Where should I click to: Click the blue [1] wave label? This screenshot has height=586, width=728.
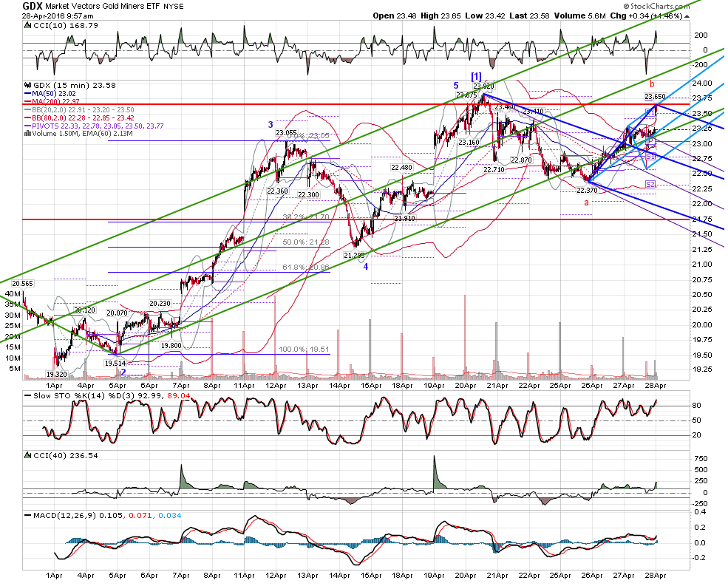(x=477, y=75)
